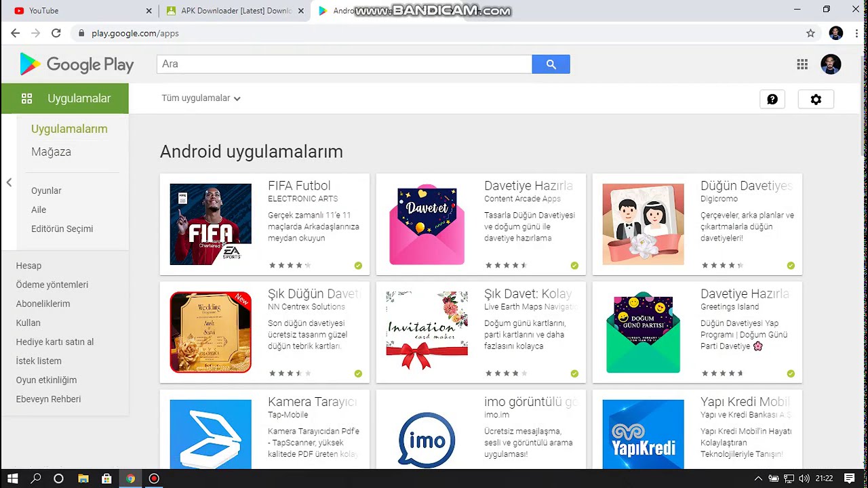
Task: Open the FIFA Futbol app icon
Action: (210, 224)
